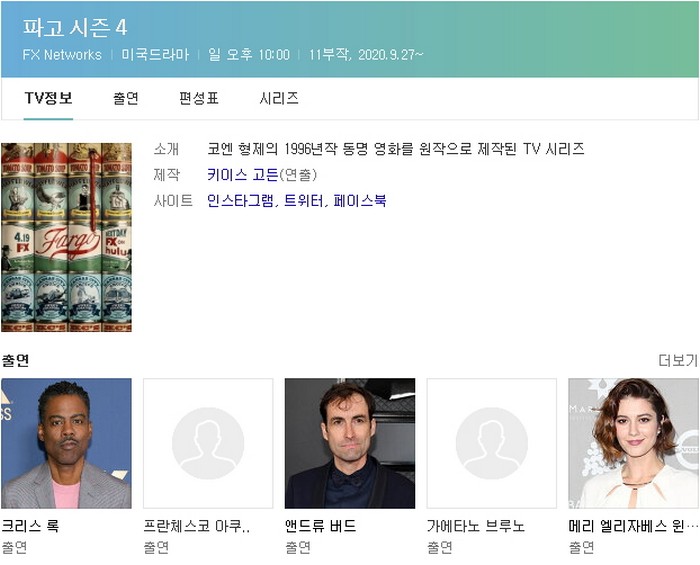Select 앤드류 버드 cast photo

click(x=350, y=443)
